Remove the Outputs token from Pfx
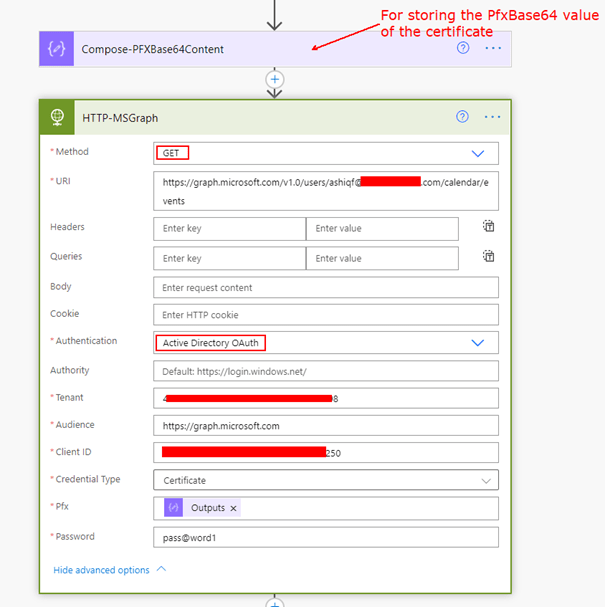The height and width of the screenshot is (607, 605). [234, 508]
